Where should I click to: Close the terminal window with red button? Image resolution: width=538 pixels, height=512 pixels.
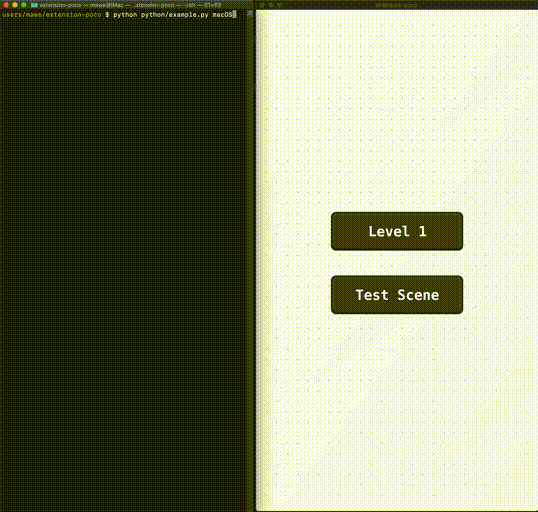(6, 5)
